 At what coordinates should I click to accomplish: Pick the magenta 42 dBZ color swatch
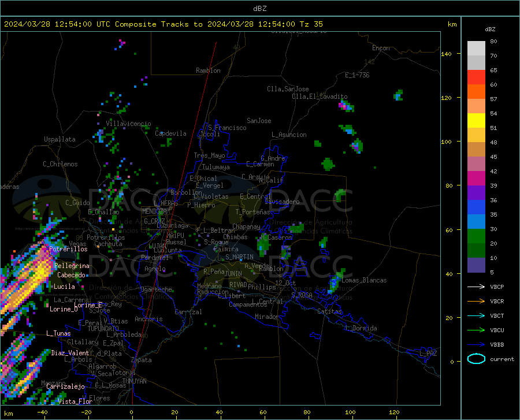click(476, 179)
